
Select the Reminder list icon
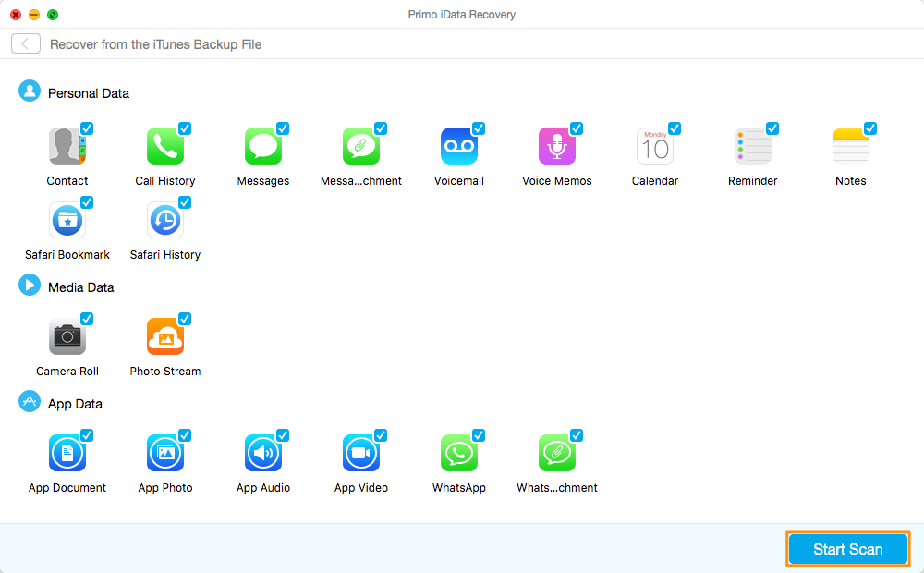752,146
